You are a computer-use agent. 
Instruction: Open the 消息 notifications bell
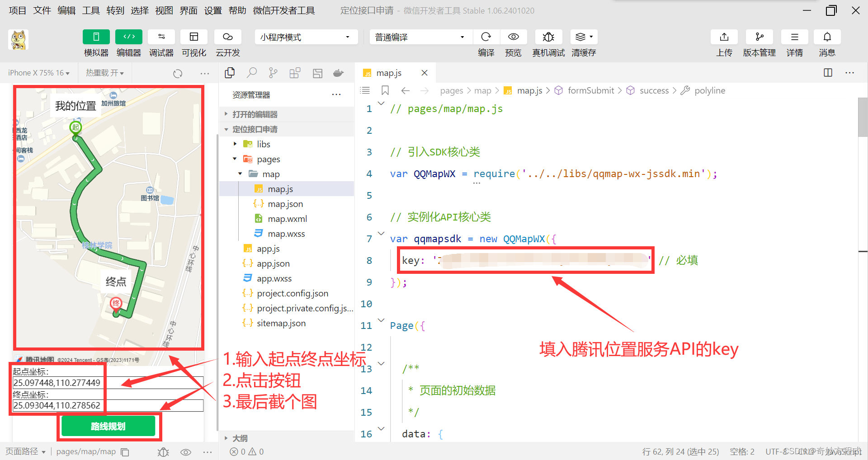[x=827, y=37]
